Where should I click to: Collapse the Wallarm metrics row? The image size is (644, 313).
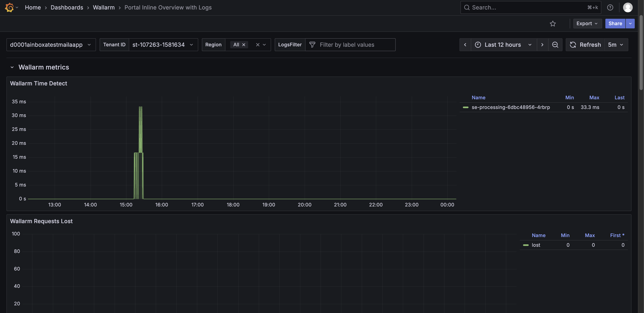[x=12, y=67]
